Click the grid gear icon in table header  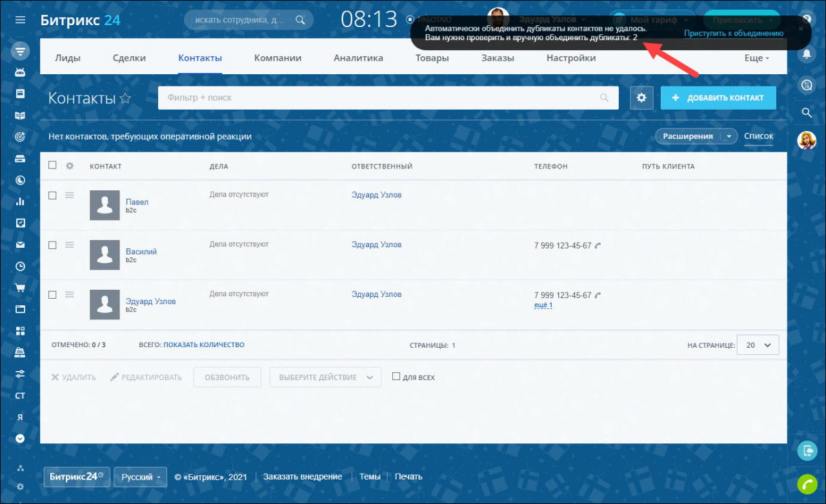[70, 166]
